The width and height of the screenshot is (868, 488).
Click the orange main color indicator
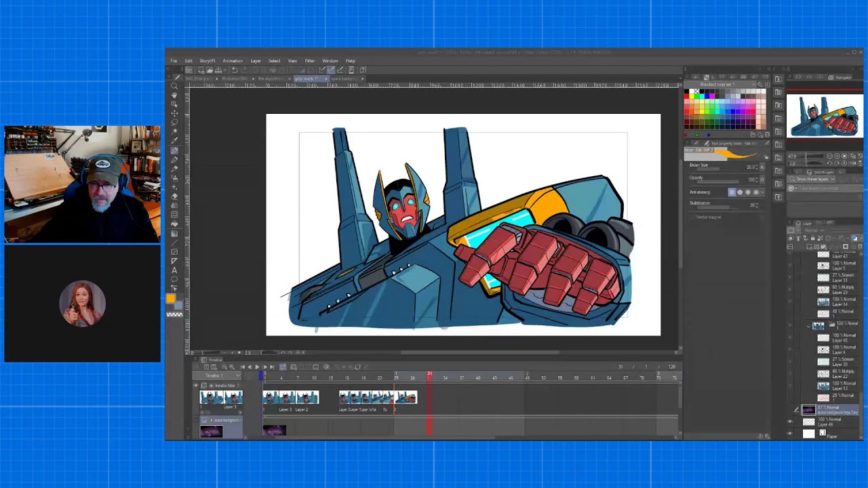coord(170,298)
